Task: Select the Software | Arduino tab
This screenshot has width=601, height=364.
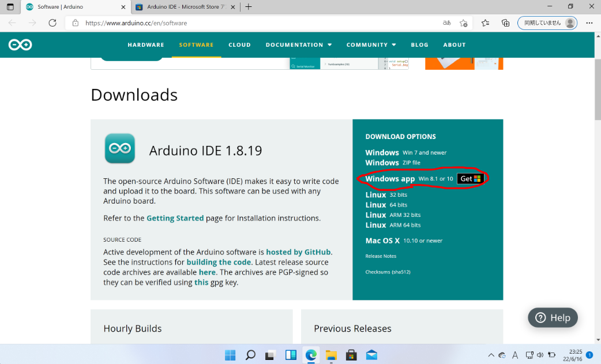Action: [x=75, y=7]
